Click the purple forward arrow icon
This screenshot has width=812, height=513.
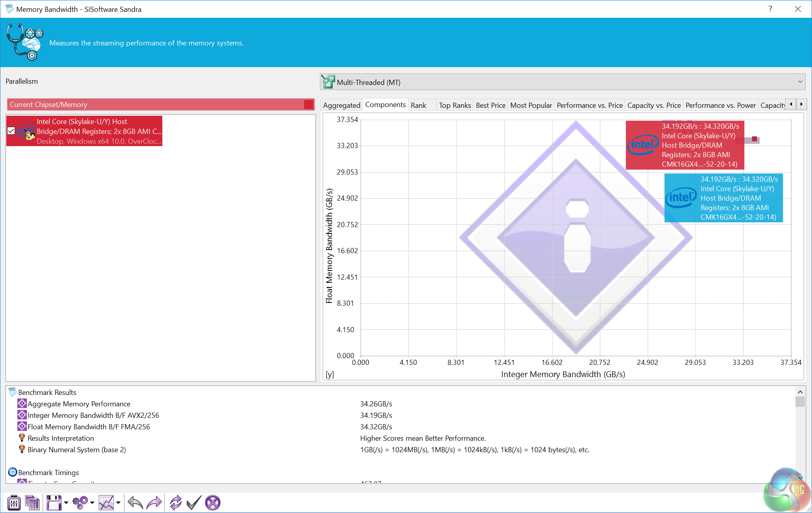[154, 503]
